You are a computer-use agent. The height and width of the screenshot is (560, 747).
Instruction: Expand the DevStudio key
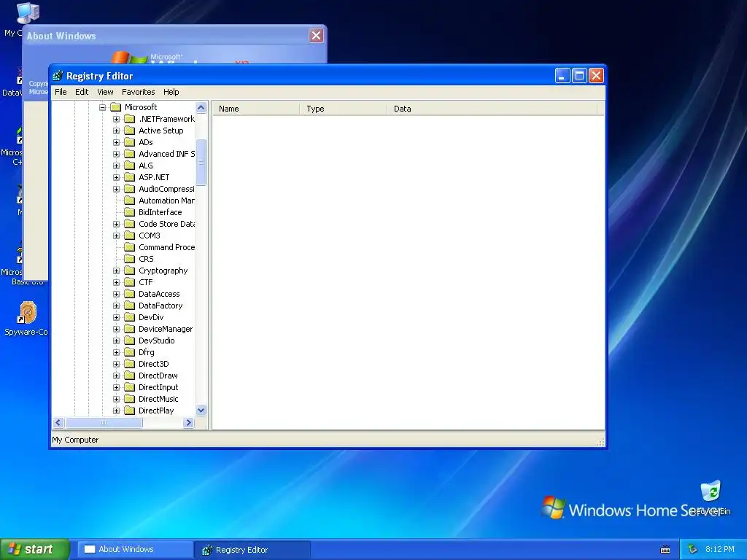pyautogui.click(x=116, y=341)
